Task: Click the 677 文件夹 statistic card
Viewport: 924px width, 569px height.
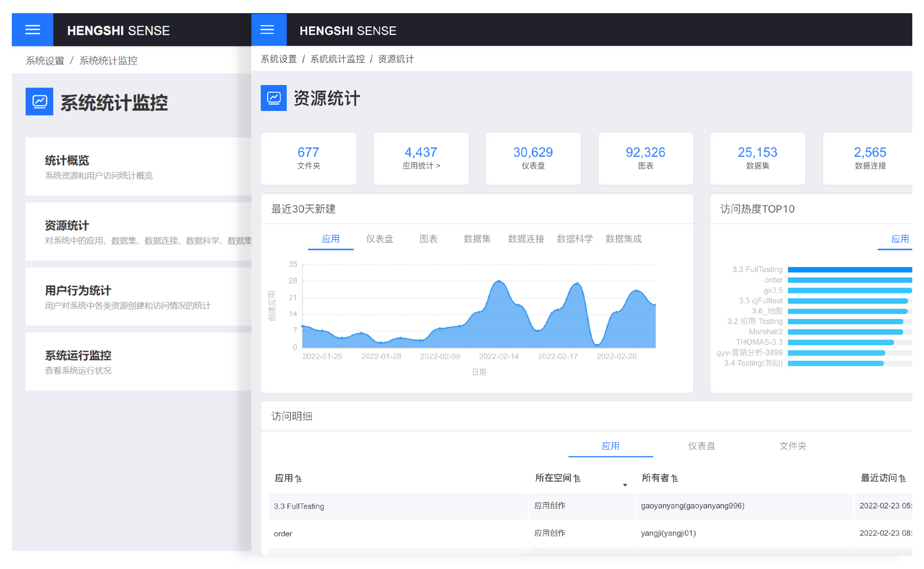Action: tap(308, 159)
